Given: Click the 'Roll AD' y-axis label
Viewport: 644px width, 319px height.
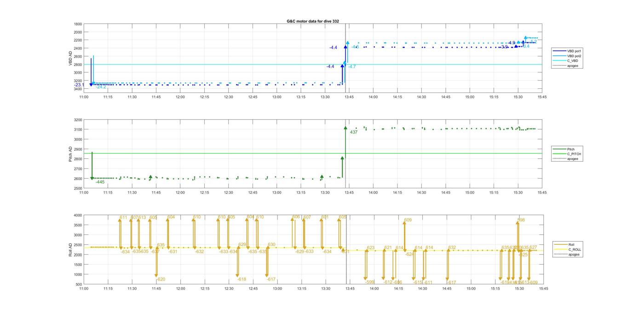Looking at the screenshot, I should tap(71, 249).
